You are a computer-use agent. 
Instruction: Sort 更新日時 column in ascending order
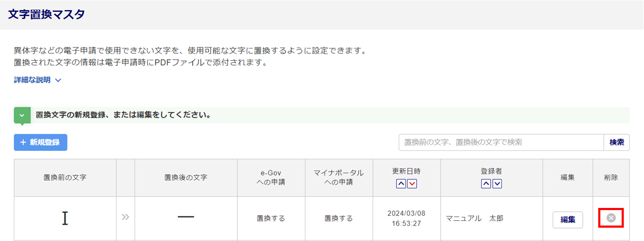(x=401, y=184)
